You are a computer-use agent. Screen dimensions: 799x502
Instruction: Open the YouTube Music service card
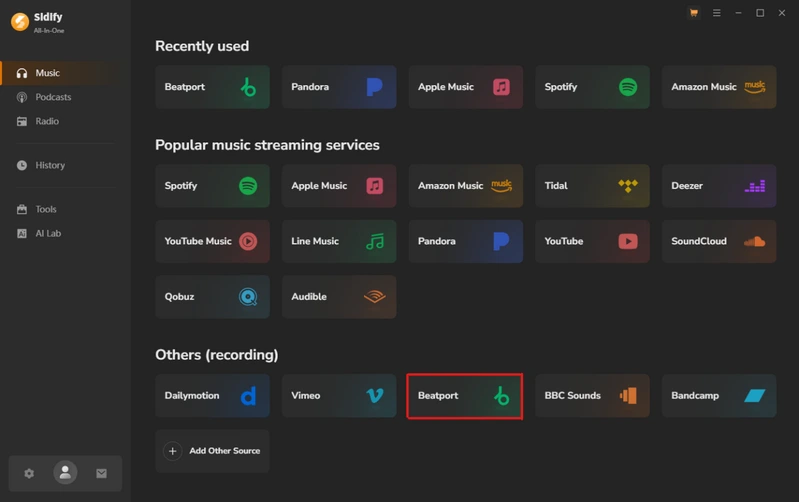click(x=212, y=241)
